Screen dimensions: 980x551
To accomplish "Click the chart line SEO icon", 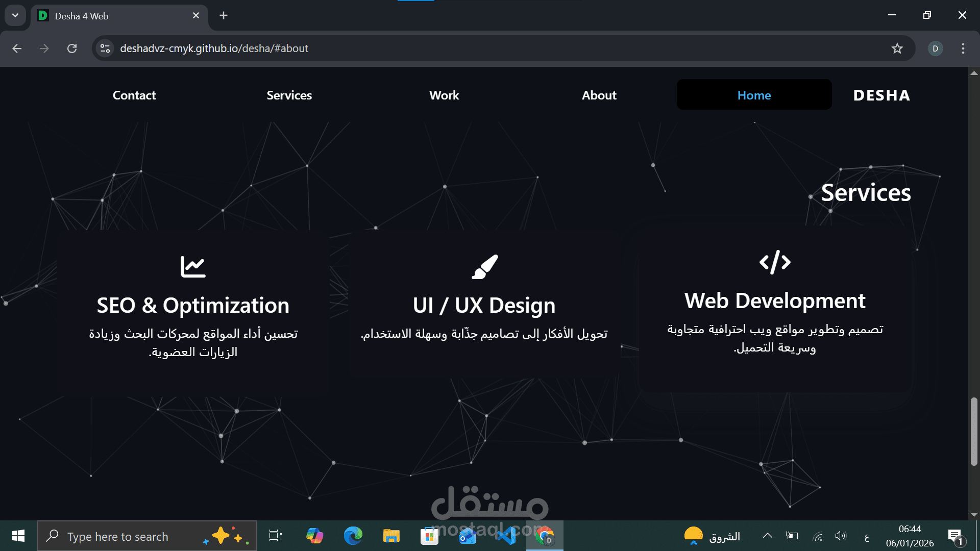I will [x=193, y=267].
